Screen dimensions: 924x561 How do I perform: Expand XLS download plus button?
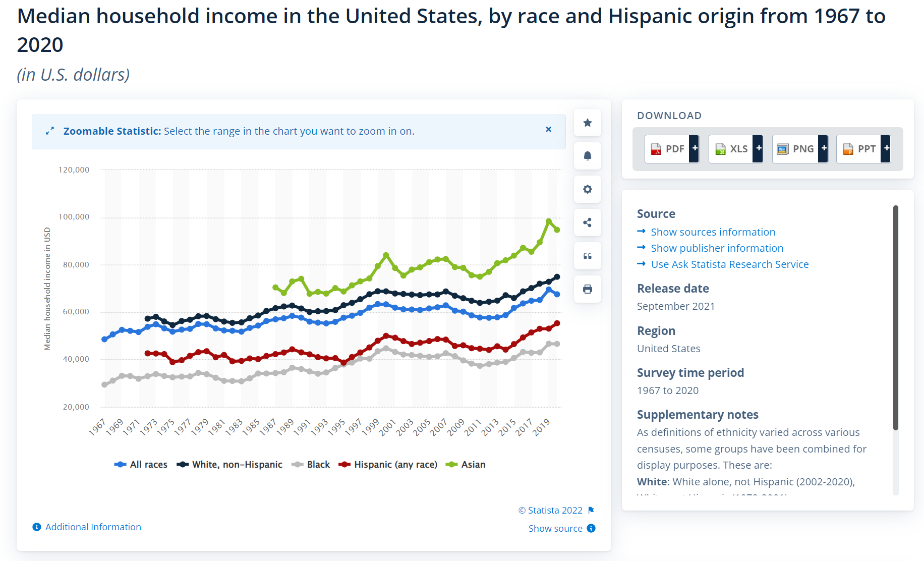(x=758, y=149)
